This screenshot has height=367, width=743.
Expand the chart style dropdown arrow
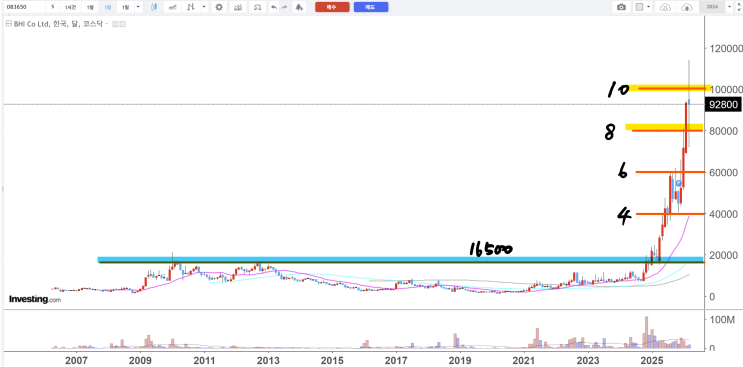click(x=204, y=7)
